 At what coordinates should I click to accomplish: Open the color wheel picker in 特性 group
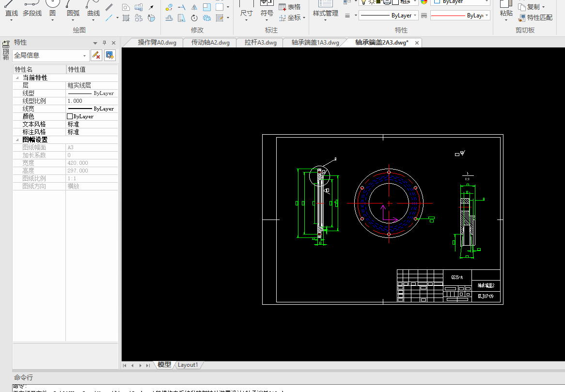tap(424, 2)
